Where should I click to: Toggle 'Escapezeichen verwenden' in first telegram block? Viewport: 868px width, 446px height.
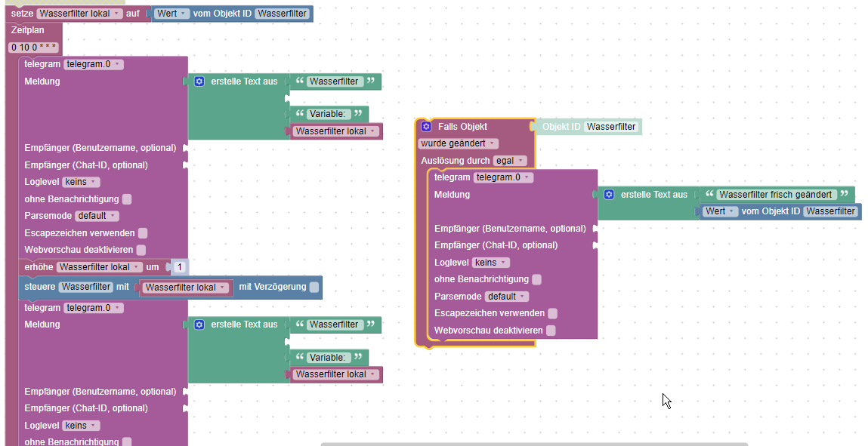[143, 233]
